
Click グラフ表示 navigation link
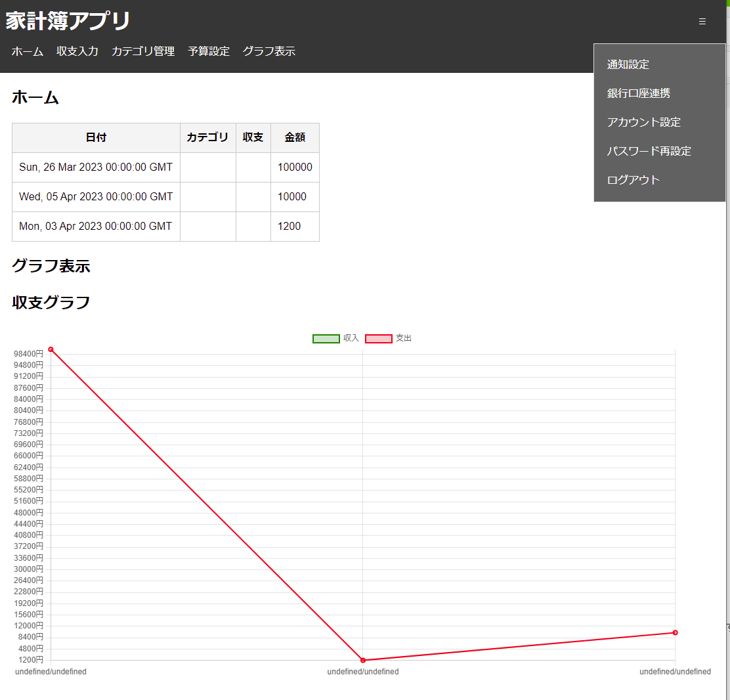[x=269, y=51]
